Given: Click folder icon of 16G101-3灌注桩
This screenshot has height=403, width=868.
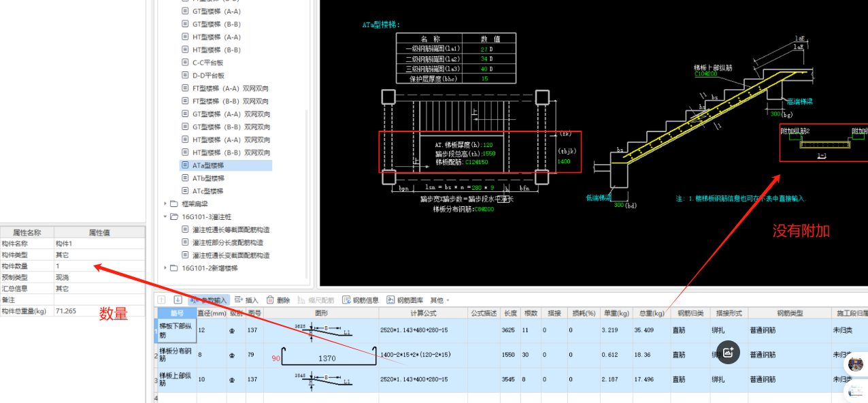Looking at the screenshot, I should 174,216.
